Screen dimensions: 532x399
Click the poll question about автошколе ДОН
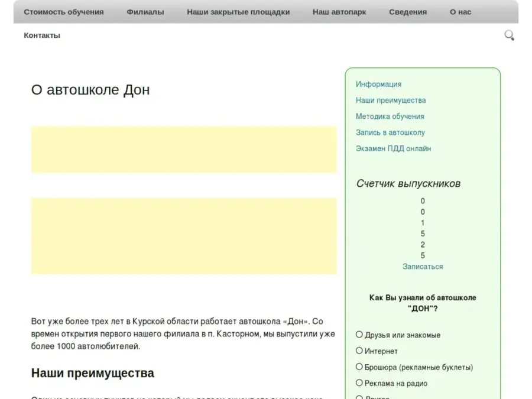423,303
